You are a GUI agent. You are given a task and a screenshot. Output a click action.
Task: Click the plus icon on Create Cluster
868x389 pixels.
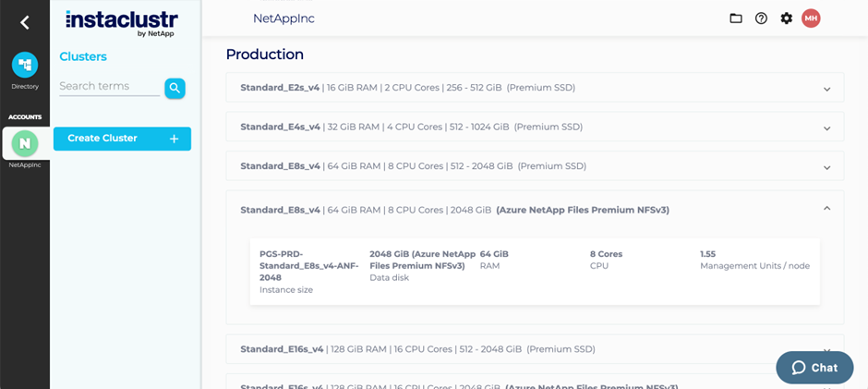click(174, 139)
